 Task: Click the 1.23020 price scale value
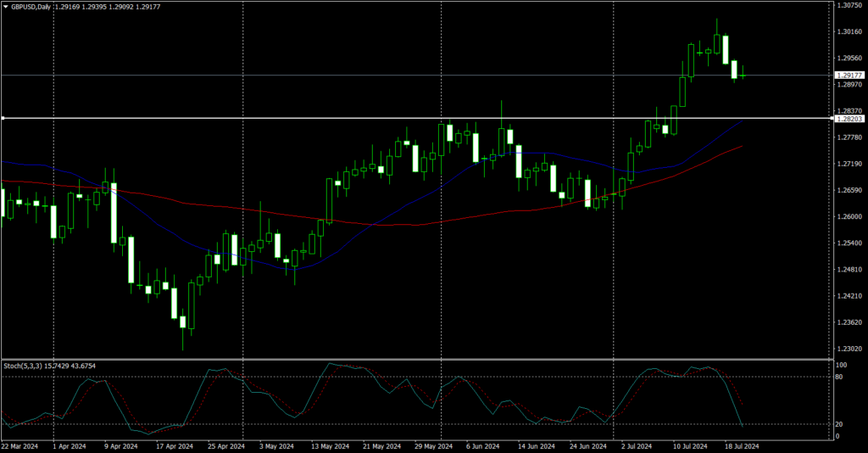click(848, 349)
